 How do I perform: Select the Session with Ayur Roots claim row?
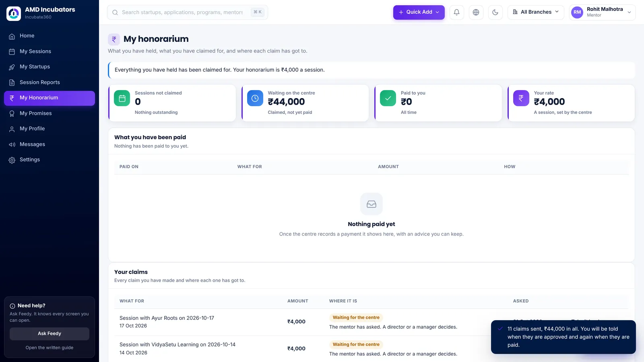coord(372,322)
